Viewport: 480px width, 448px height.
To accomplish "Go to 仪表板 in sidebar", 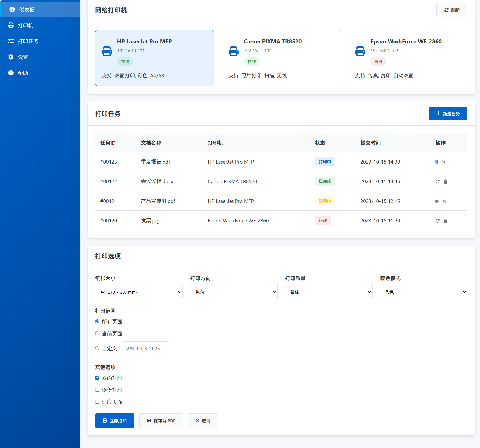I will [40, 9].
